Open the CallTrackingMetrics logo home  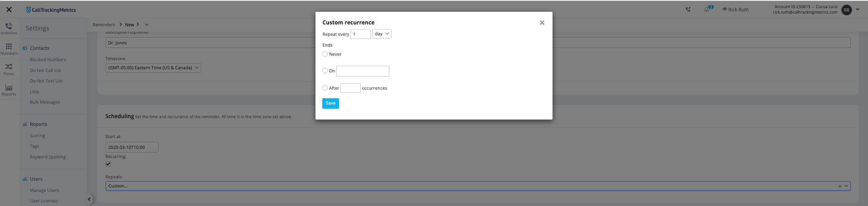pyautogui.click(x=51, y=10)
